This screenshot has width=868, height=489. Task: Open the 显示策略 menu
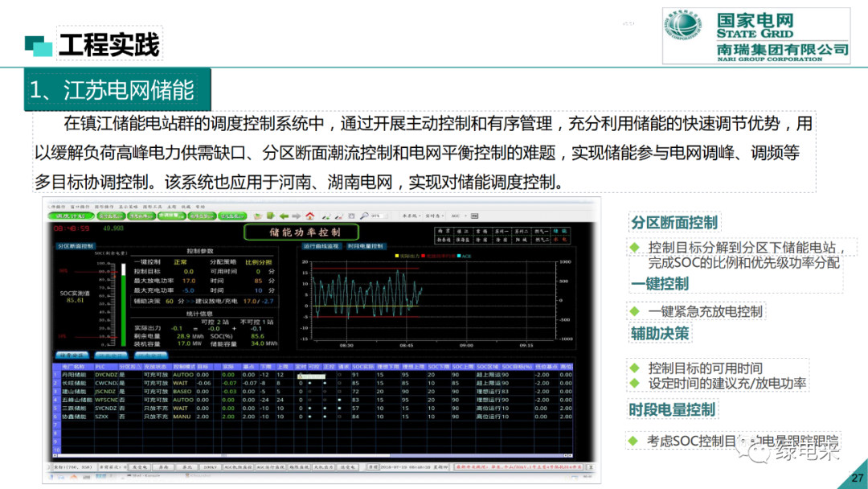(129, 207)
